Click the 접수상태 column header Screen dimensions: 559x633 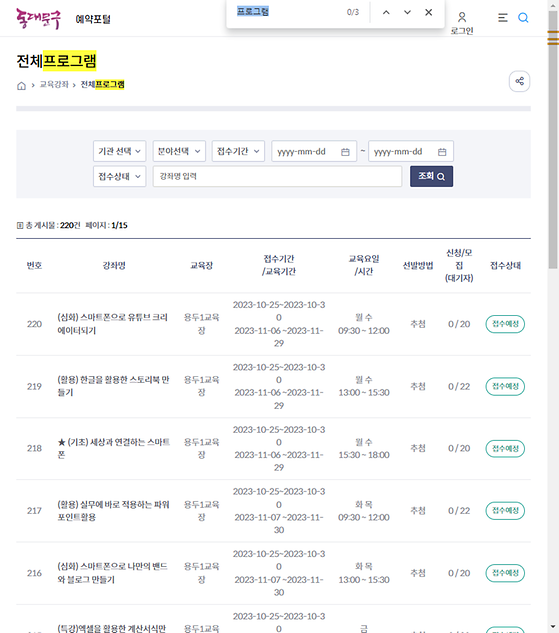[x=505, y=265]
